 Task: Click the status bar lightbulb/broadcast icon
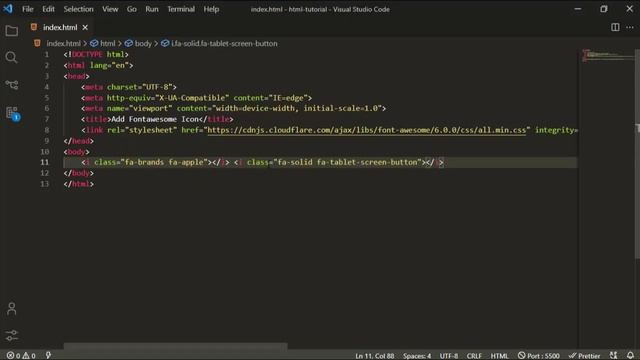coord(48,356)
